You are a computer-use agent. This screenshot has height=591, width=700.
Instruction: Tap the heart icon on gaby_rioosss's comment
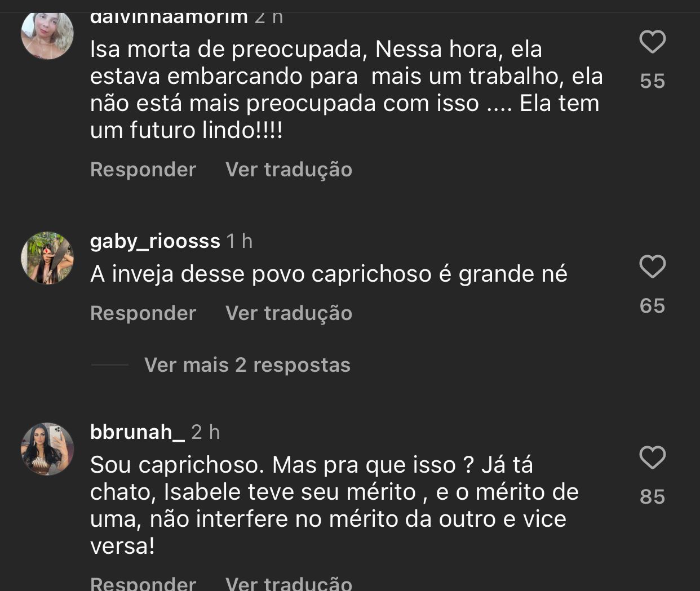click(653, 266)
